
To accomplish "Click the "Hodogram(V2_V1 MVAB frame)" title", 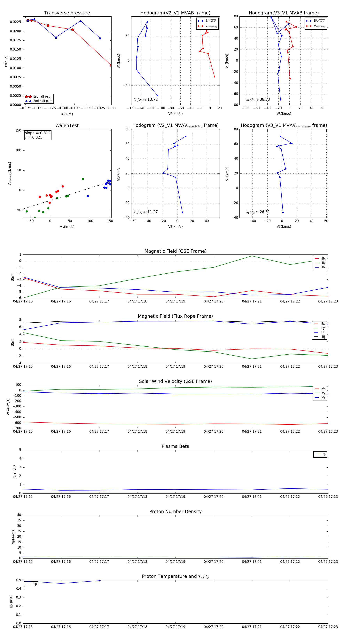I will pos(175,13).
